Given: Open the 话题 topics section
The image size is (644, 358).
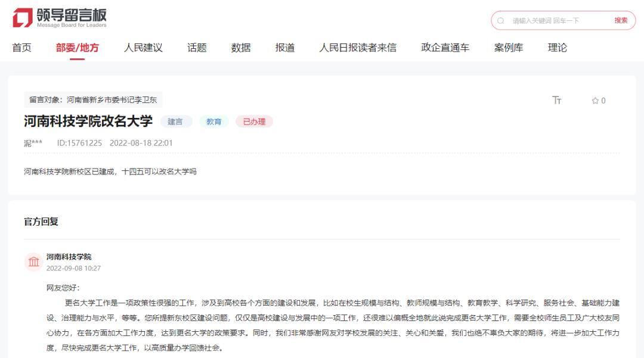Looking at the screenshot, I should 197,48.
